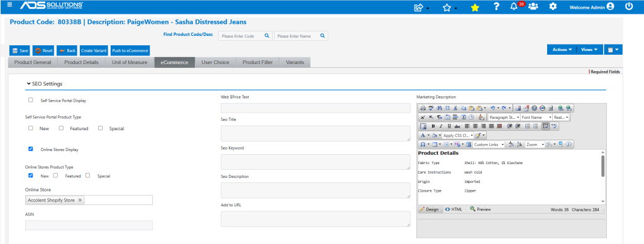Click the redo arrow in editor toolbar

(504, 108)
